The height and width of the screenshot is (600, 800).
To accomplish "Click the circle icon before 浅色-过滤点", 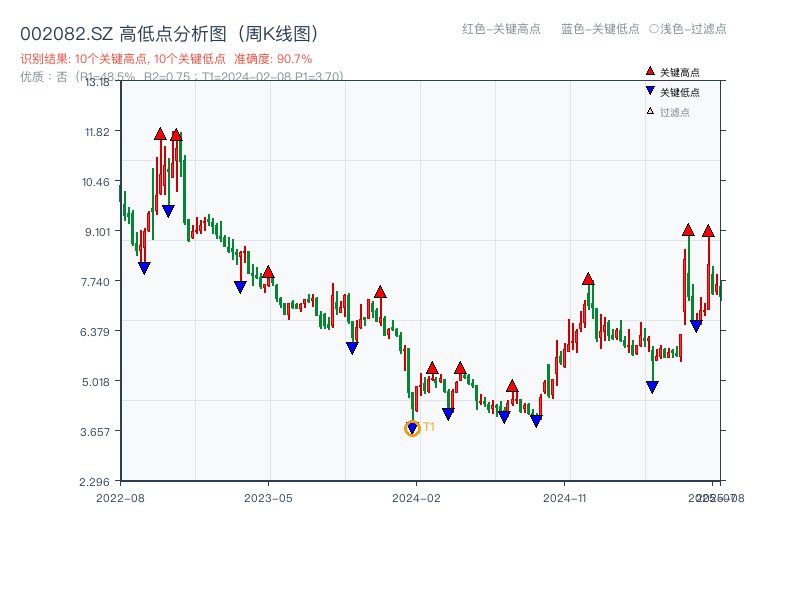I will [654, 29].
